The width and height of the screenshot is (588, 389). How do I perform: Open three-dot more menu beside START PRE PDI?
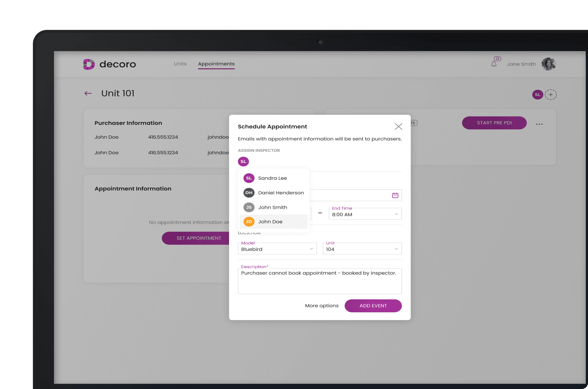click(539, 124)
